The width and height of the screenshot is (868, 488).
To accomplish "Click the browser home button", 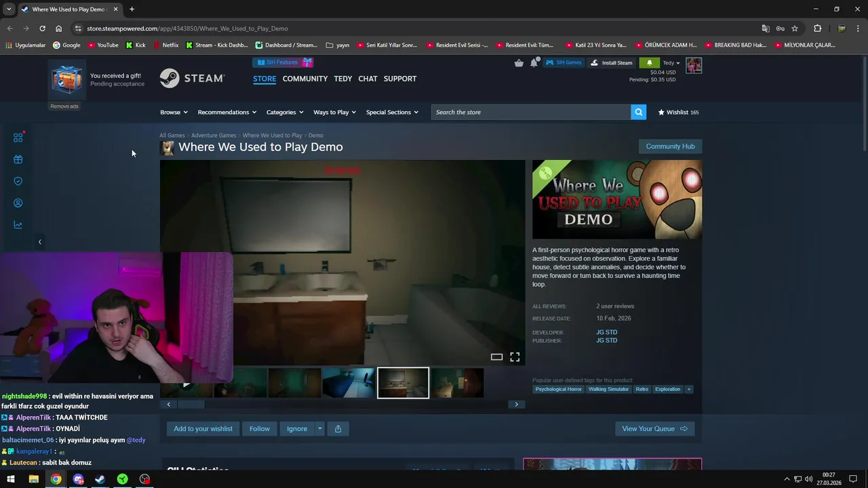I will (58, 28).
